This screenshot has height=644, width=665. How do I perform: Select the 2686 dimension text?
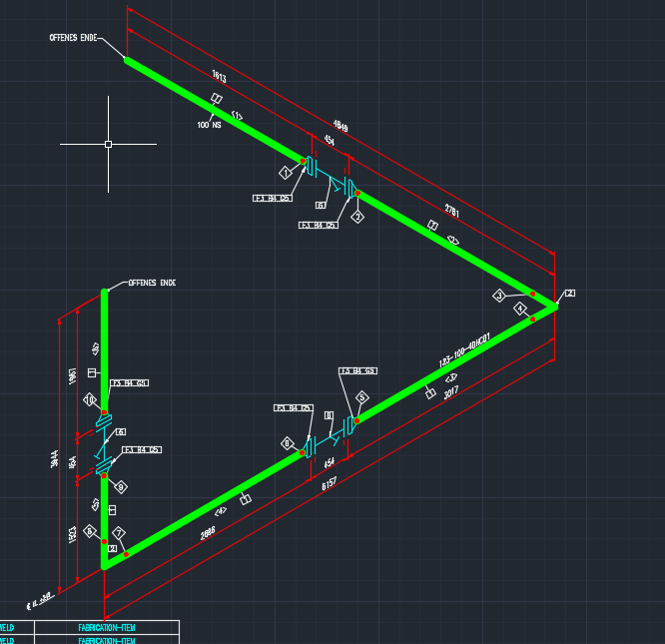coord(208,533)
